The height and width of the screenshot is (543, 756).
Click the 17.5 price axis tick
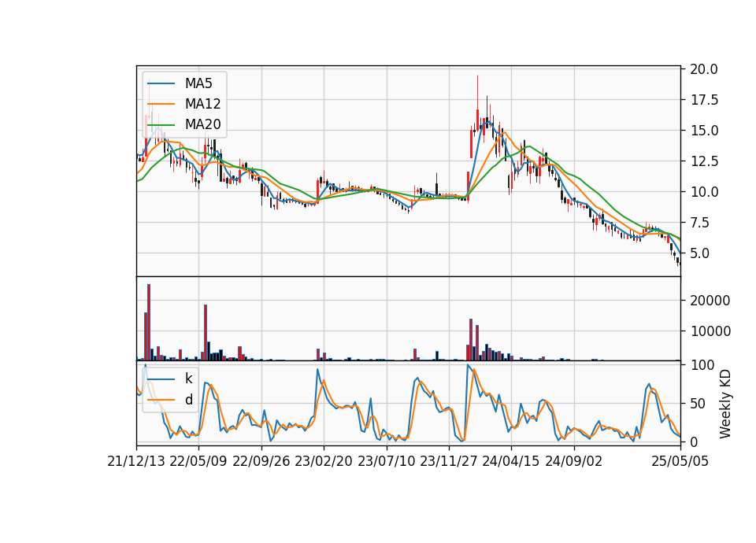704,100
